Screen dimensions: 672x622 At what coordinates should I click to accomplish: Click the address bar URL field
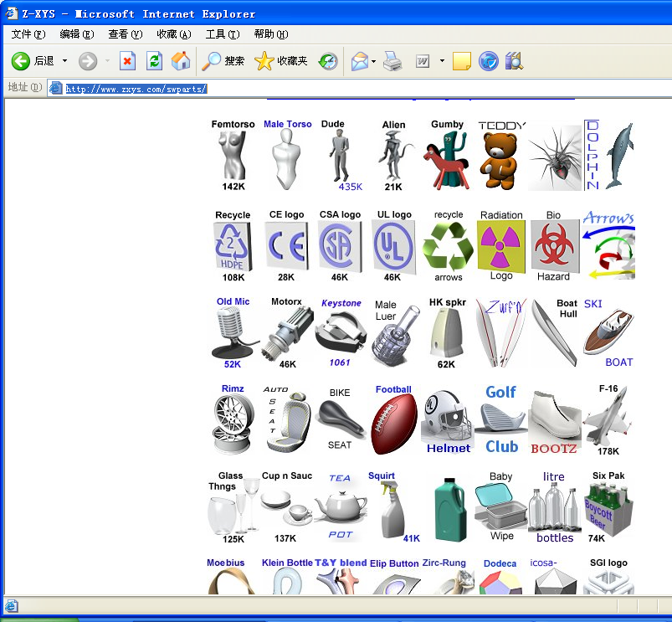(x=360, y=89)
